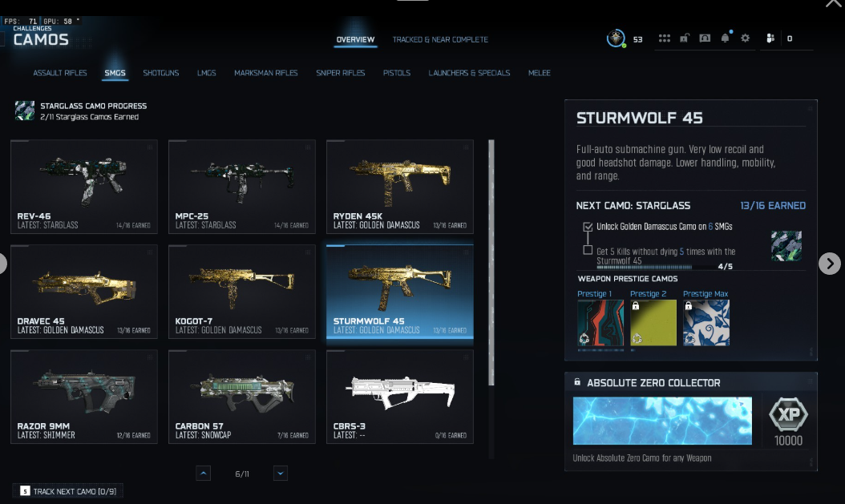Page down in the weapon list
Screen dimensions: 845x504
pyautogui.click(x=281, y=474)
